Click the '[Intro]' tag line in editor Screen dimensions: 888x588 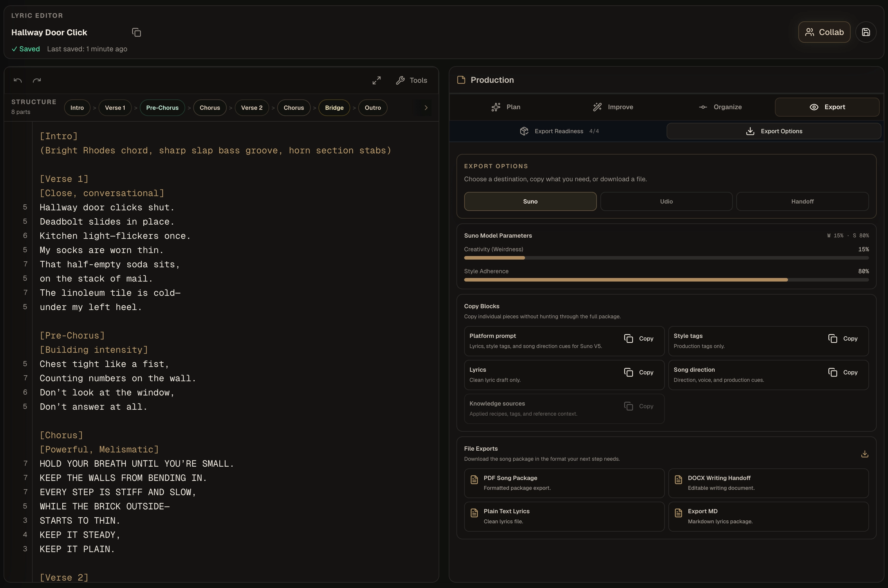58,136
